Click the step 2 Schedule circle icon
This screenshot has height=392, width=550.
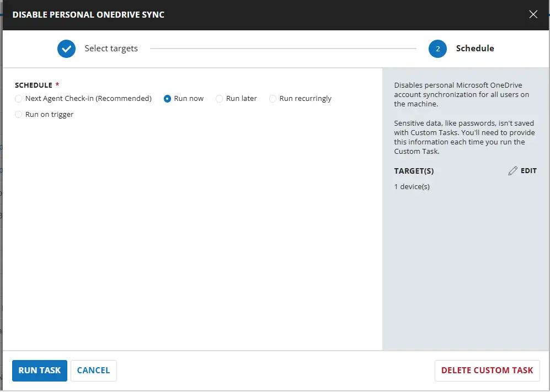(x=437, y=49)
